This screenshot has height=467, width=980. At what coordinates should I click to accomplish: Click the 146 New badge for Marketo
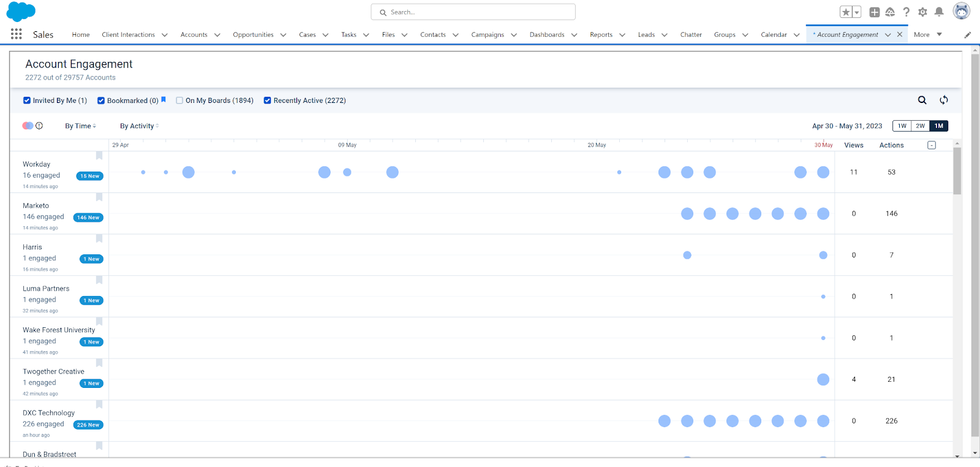pyautogui.click(x=88, y=218)
